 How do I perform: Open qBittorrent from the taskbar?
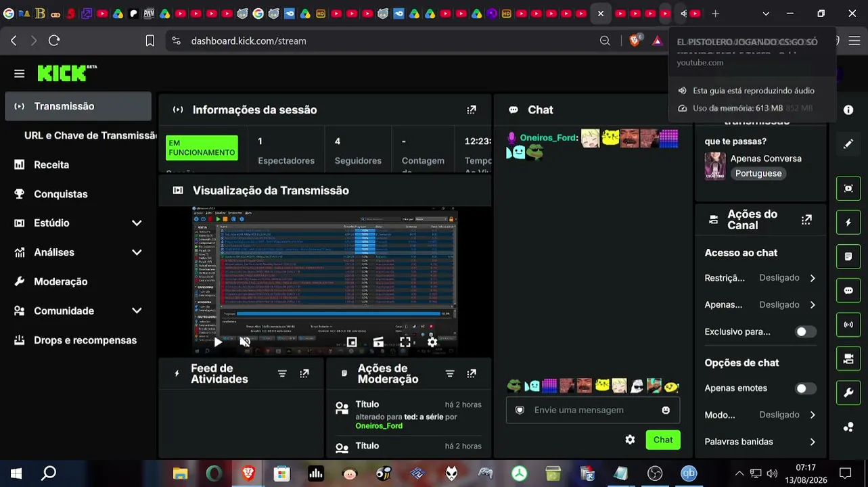click(689, 473)
